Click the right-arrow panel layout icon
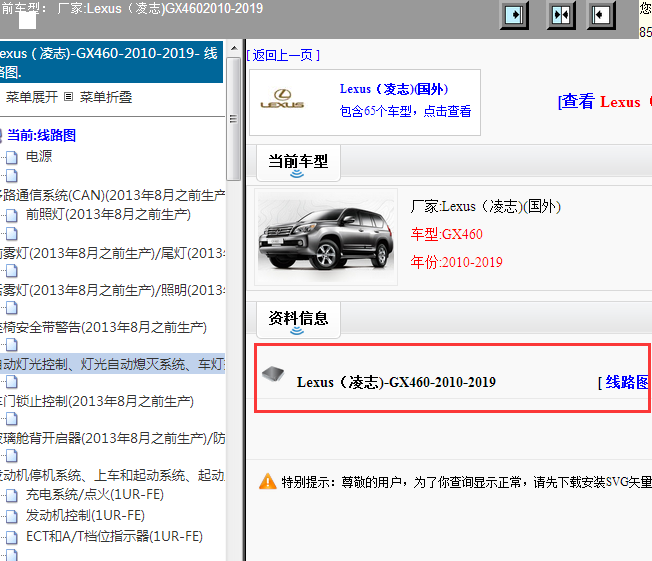652x561 pixels. coord(514,15)
